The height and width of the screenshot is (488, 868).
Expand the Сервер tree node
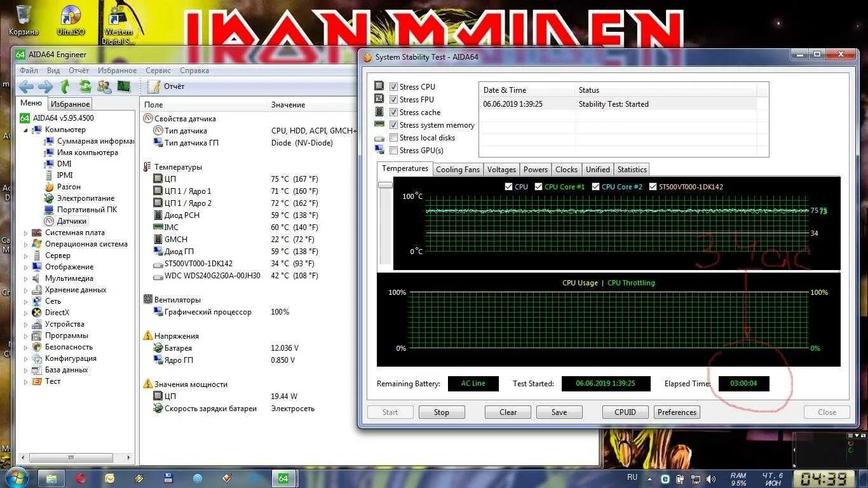[x=26, y=255]
